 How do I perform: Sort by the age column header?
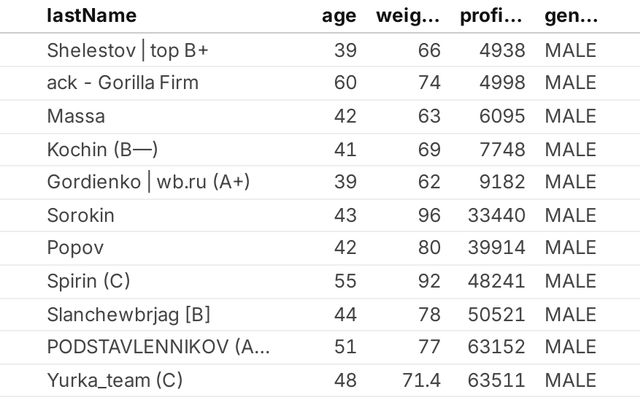pyautogui.click(x=339, y=16)
